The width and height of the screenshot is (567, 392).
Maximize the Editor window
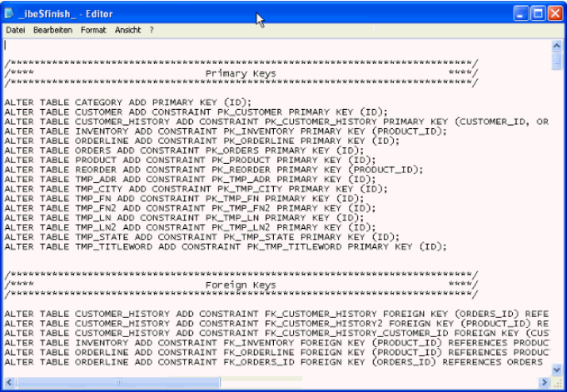pos(538,13)
